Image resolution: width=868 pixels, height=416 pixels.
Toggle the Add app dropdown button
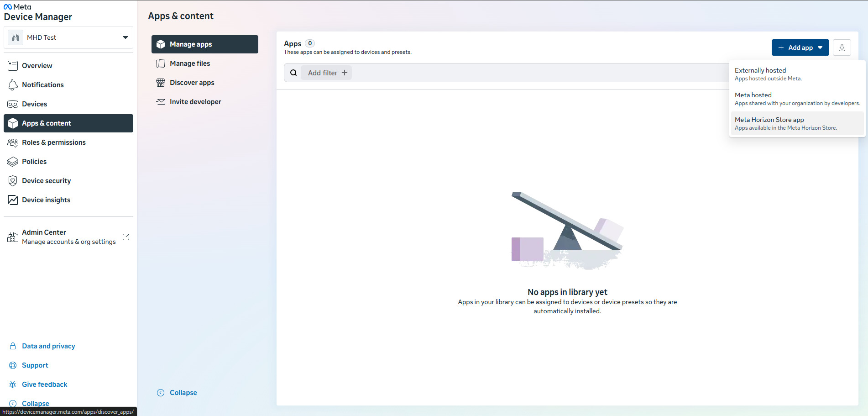tap(800, 47)
